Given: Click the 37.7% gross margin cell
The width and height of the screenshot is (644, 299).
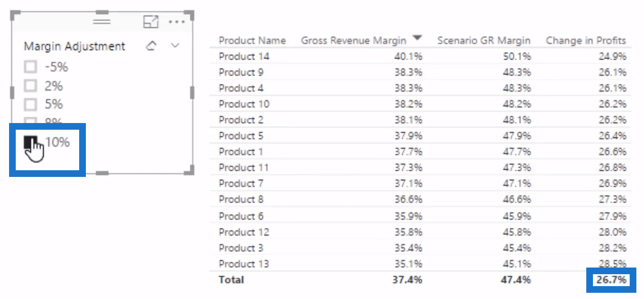Looking at the screenshot, I should click(x=409, y=152).
